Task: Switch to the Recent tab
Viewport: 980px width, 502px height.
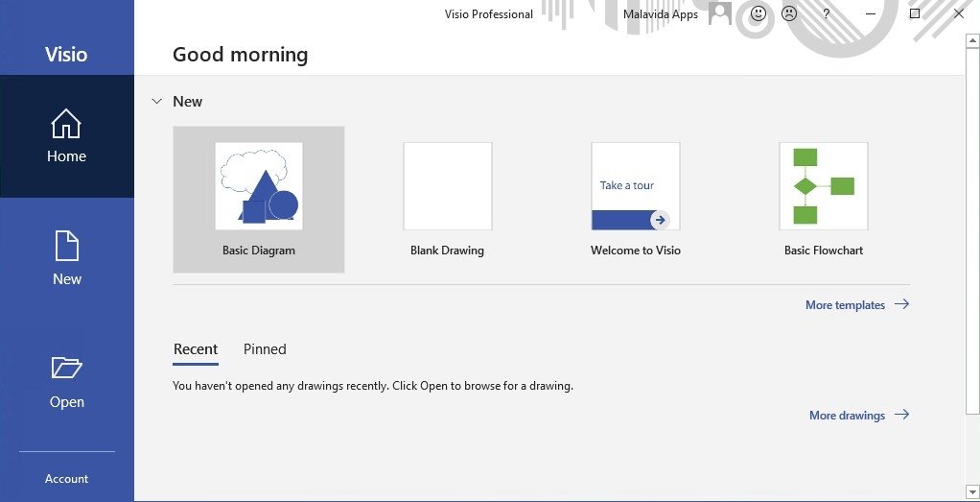Action: 196,349
